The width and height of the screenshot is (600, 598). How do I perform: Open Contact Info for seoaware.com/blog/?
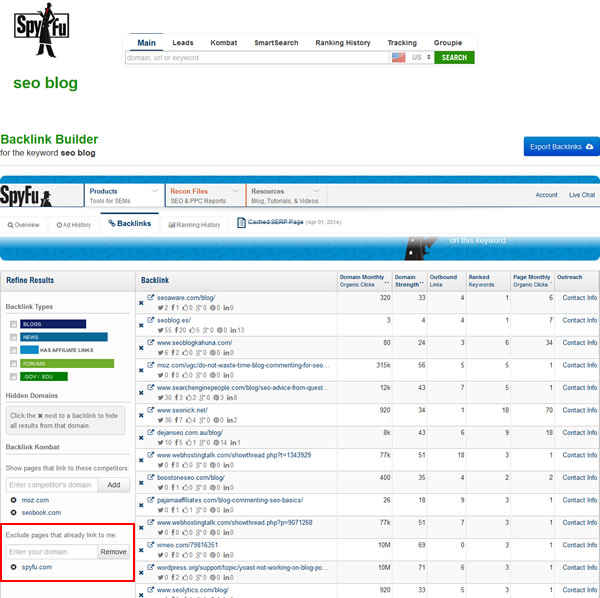coord(580,297)
